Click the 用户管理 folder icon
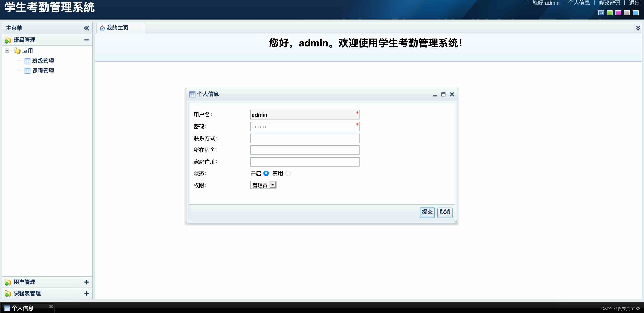644x313 pixels. coord(7,282)
